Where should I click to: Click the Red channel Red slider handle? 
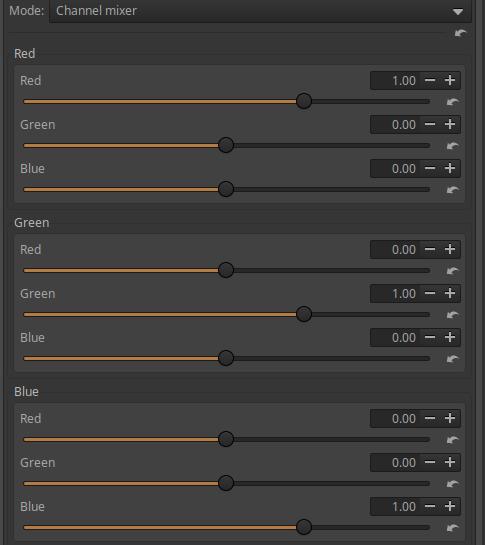pyautogui.click(x=304, y=101)
